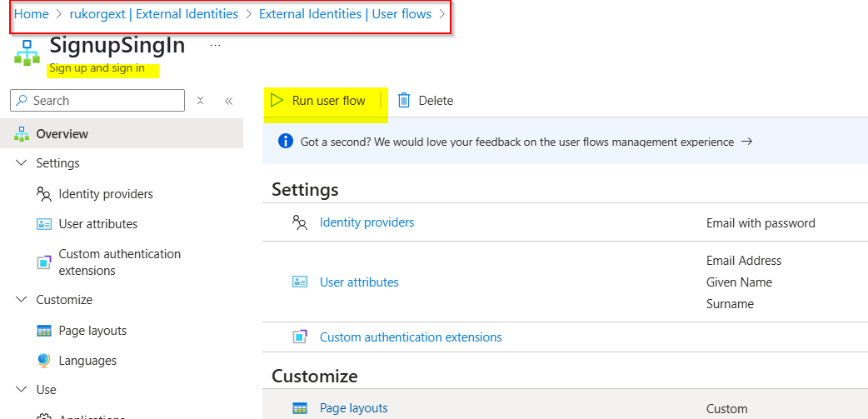Open Page layouts link under Customize heading
868x419 pixels.
coord(354,408)
